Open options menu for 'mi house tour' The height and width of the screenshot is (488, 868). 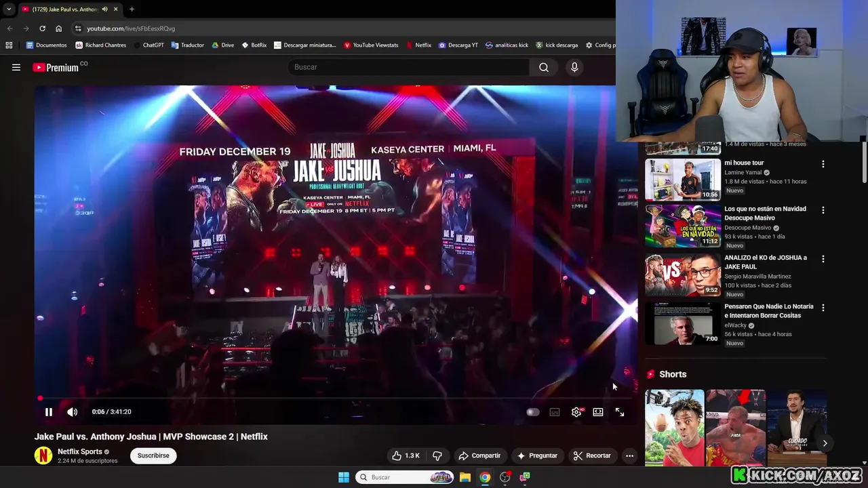(x=823, y=164)
